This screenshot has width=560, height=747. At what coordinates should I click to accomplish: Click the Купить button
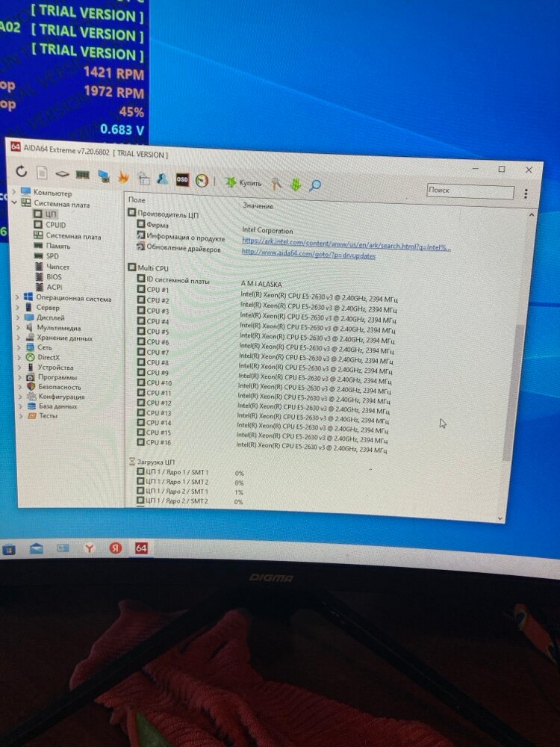click(x=243, y=182)
